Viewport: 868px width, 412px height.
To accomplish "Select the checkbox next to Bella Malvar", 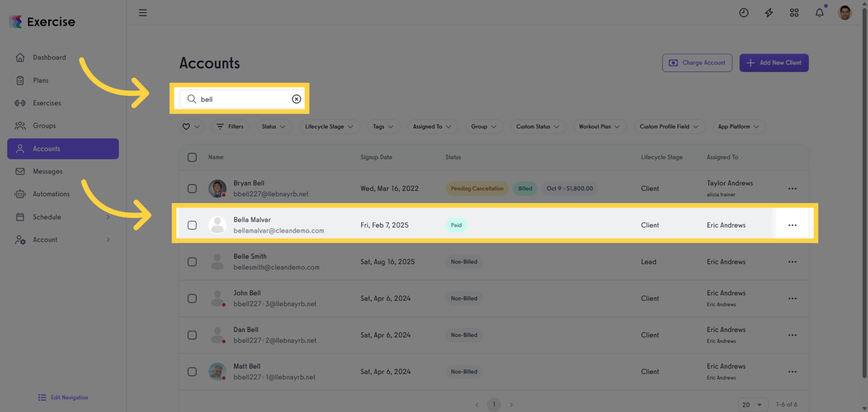I will [x=192, y=224].
